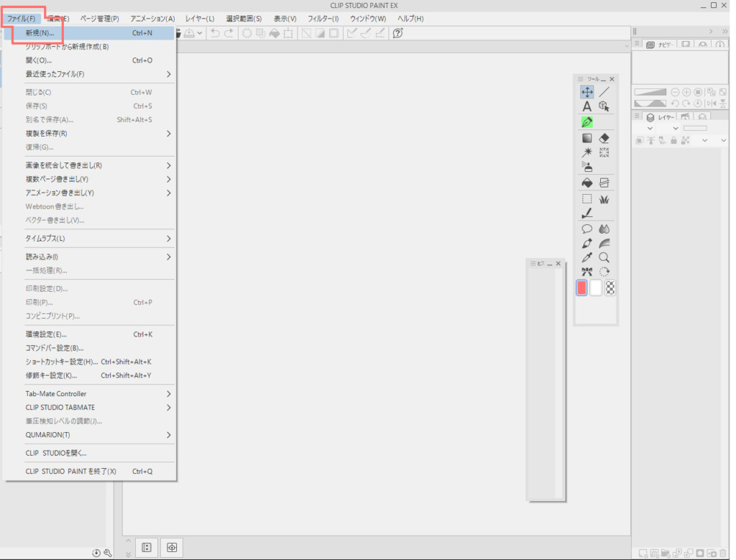Choose 開く(O)... from the File menu
Viewport: 736px width, 560px height.
pos(89,60)
